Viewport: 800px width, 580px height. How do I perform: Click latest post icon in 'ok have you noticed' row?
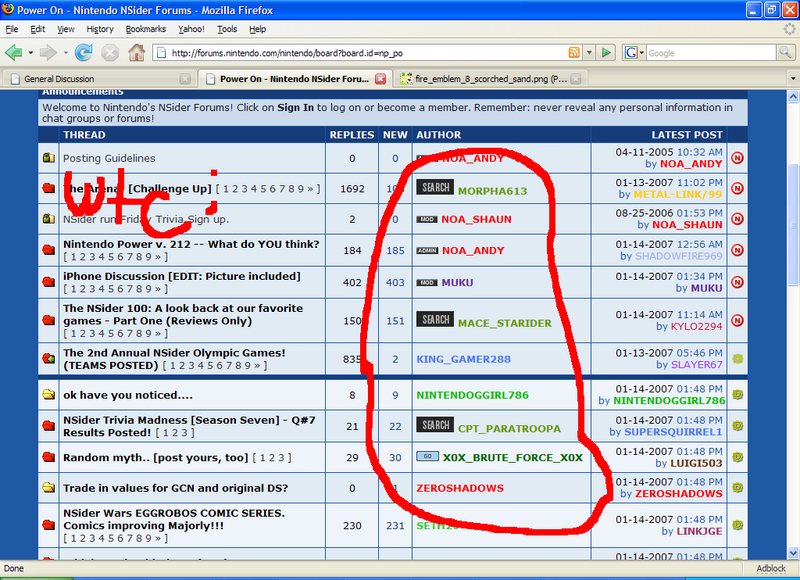[737, 394]
